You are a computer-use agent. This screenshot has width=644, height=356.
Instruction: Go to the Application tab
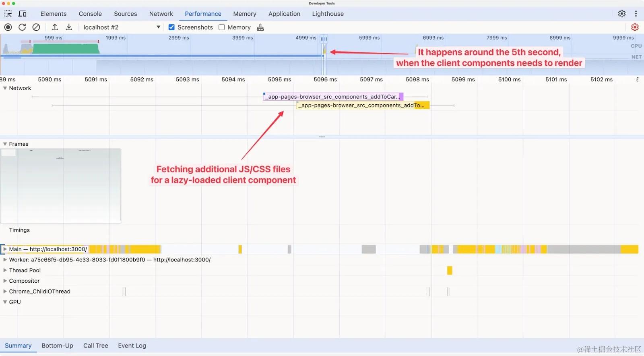(x=284, y=14)
